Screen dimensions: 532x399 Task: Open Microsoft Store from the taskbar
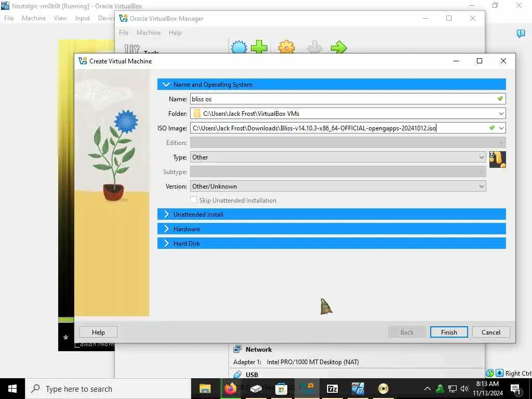[x=281, y=389]
